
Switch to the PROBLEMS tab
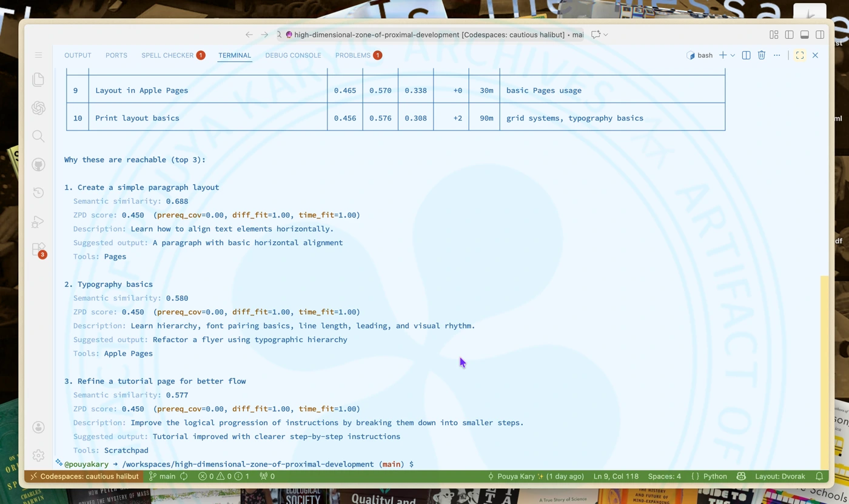[354, 55]
